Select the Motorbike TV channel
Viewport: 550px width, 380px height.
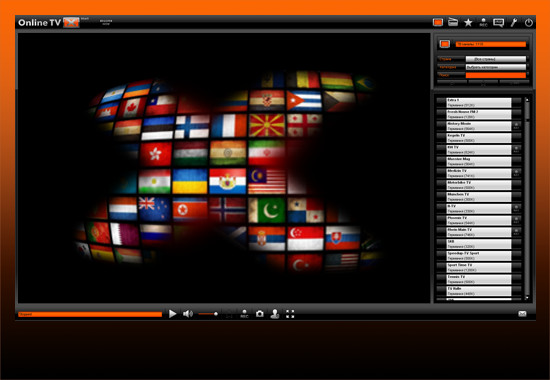(479, 185)
